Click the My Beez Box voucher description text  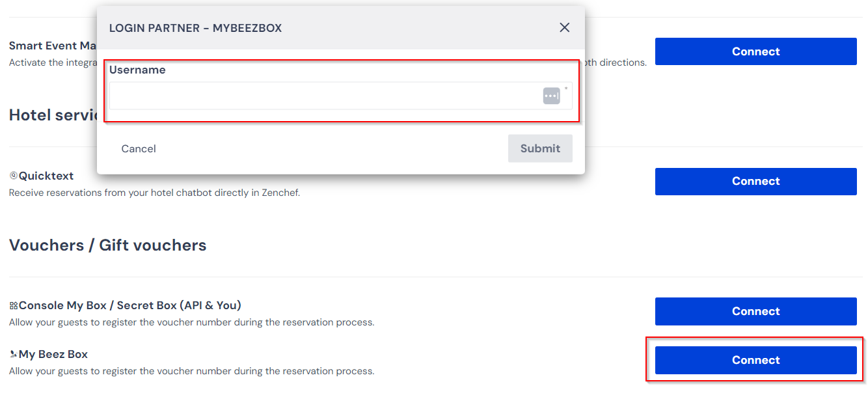(191, 371)
